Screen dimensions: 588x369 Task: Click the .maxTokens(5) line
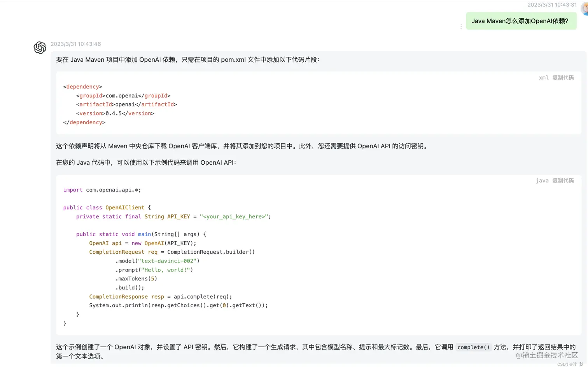point(136,278)
